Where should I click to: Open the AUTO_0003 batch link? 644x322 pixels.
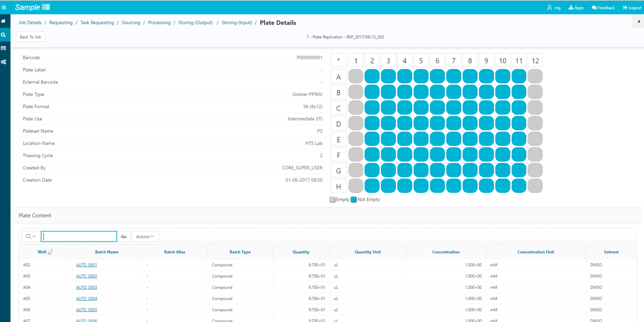[87, 287]
